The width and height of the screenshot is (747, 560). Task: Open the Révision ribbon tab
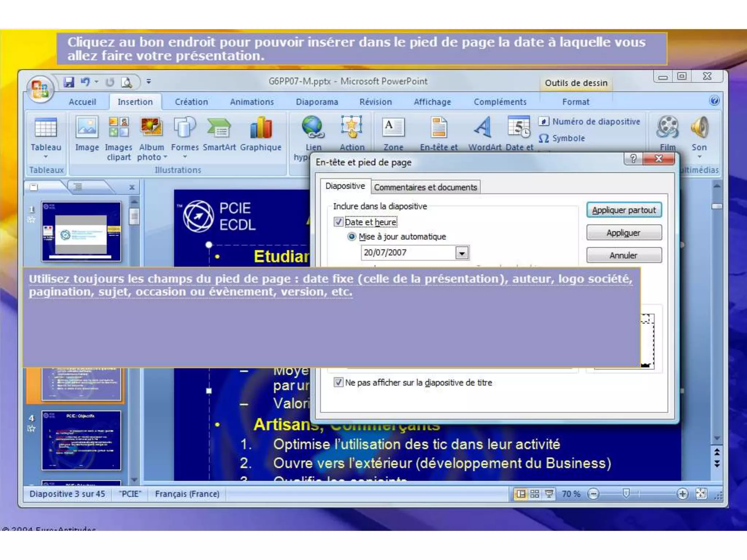pyautogui.click(x=375, y=102)
